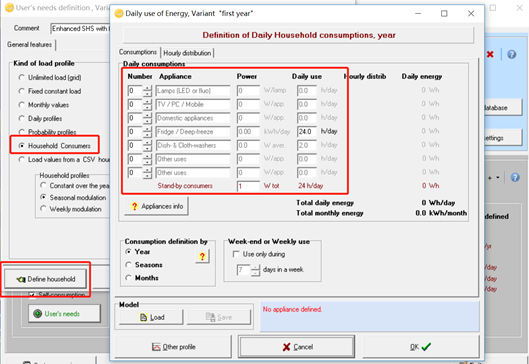
Task: Click the Cancel button
Action: [297, 347]
